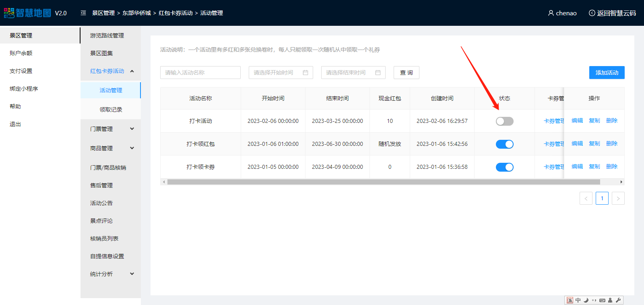Disable the 打卡领红包 status switch
The image size is (644, 305).
pos(504,144)
